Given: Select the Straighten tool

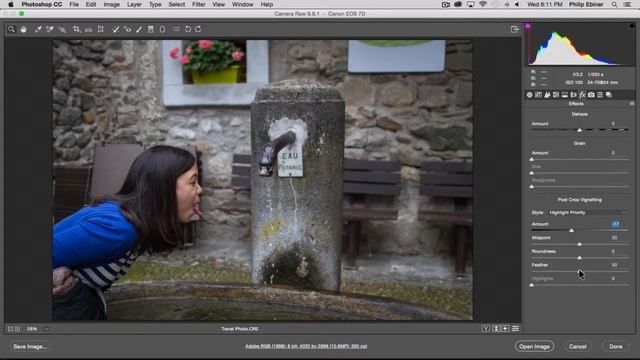Looking at the screenshot, I should [89, 29].
